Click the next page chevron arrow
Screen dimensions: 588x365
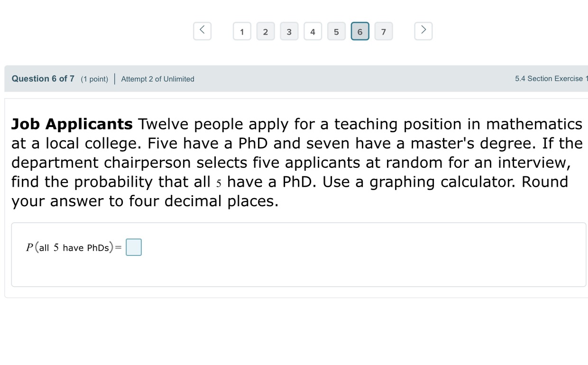pyautogui.click(x=423, y=30)
